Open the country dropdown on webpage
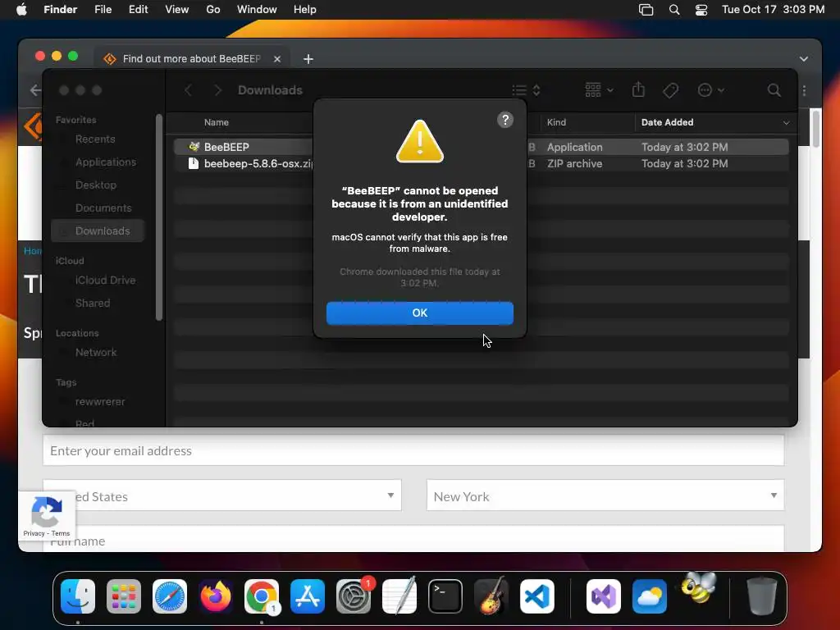 (221, 496)
